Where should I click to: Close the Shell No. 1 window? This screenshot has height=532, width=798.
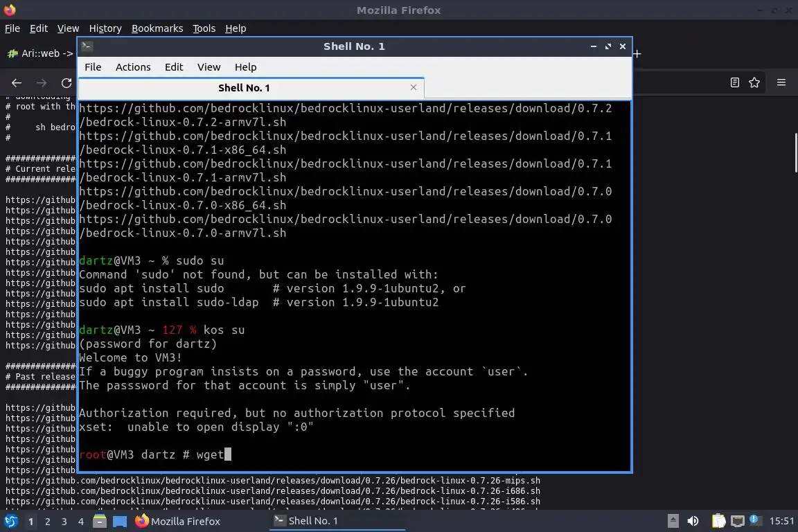[623, 46]
